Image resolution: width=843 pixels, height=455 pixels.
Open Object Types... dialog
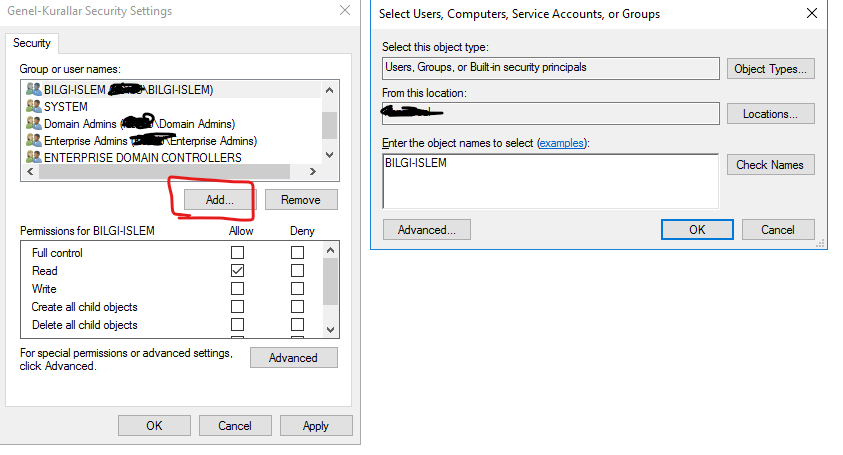pos(770,69)
